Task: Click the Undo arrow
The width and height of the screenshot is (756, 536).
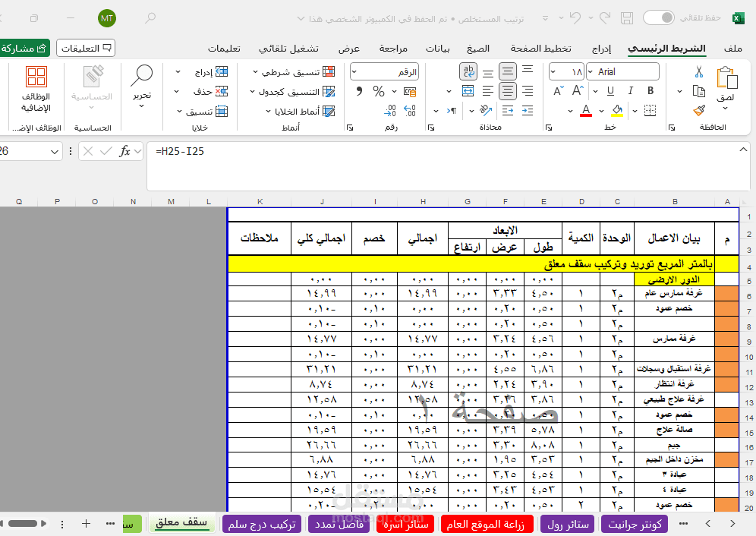Action: tap(575, 18)
